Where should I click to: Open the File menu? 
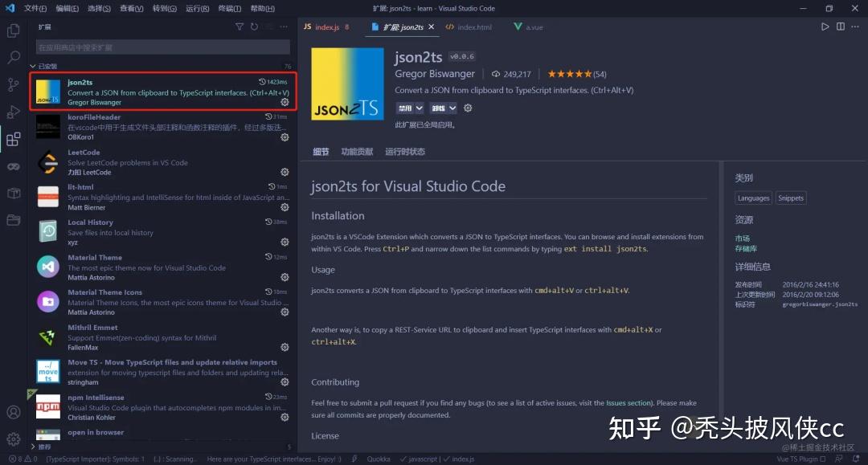[35, 8]
